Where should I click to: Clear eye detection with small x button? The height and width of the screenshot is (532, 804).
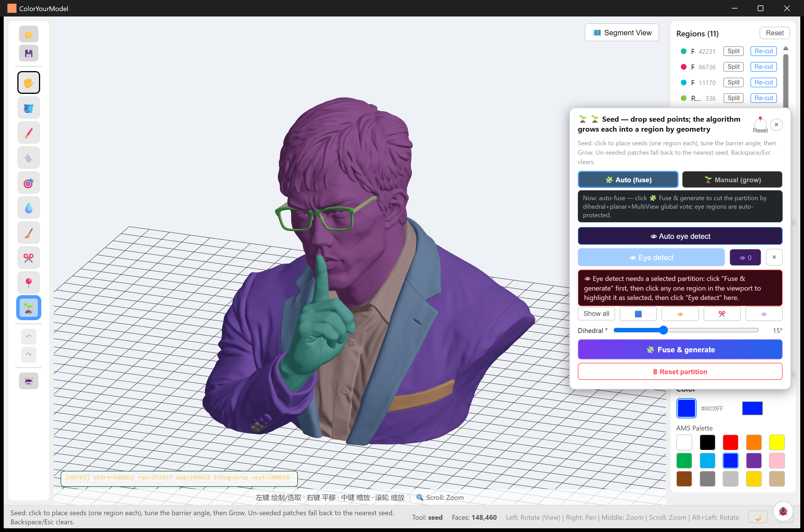[x=774, y=257]
